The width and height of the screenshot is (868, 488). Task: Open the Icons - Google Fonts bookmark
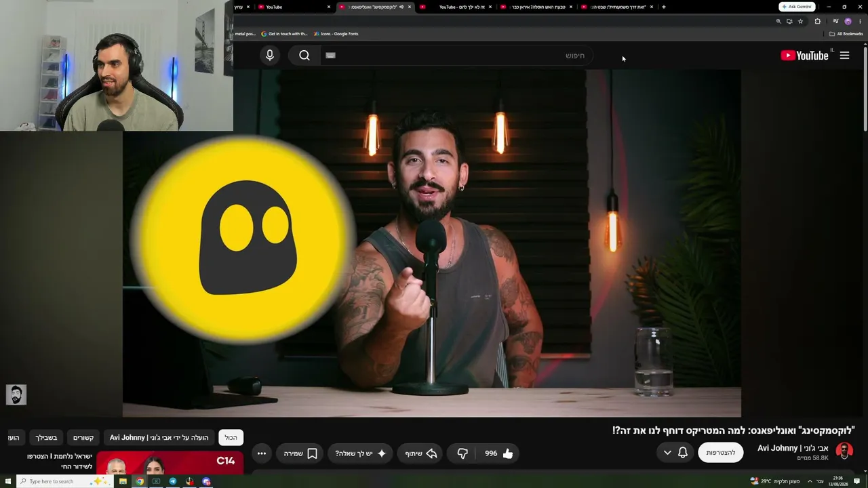(336, 33)
